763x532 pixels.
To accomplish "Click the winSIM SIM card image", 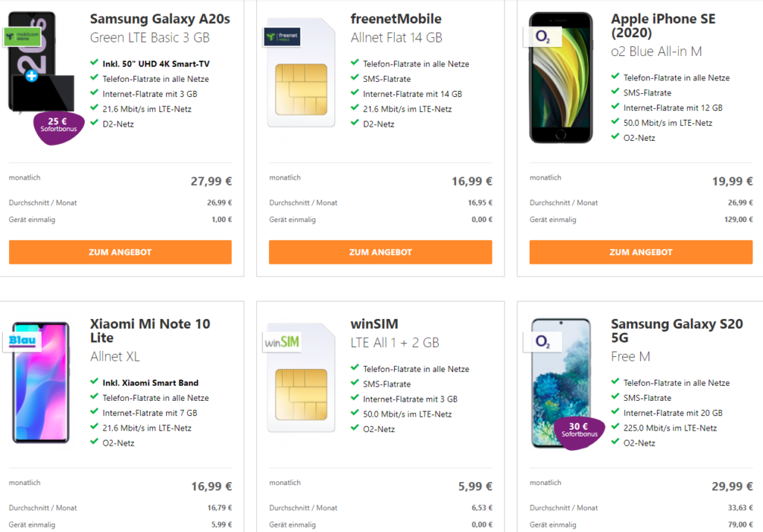I will [301, 378].
